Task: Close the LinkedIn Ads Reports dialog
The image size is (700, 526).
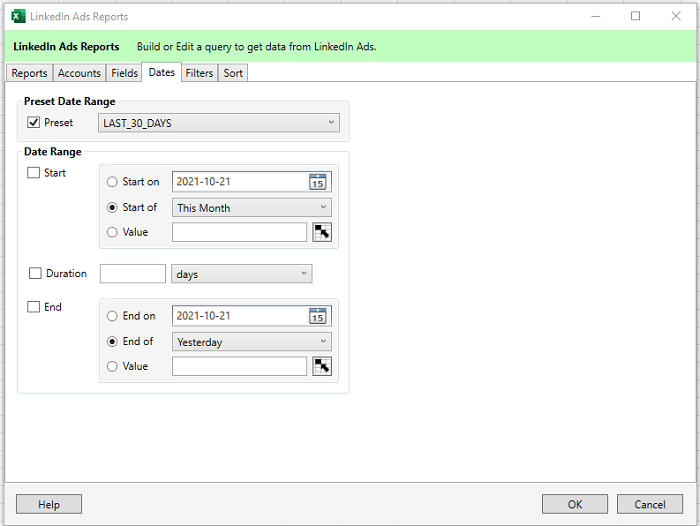Action: 676,16
